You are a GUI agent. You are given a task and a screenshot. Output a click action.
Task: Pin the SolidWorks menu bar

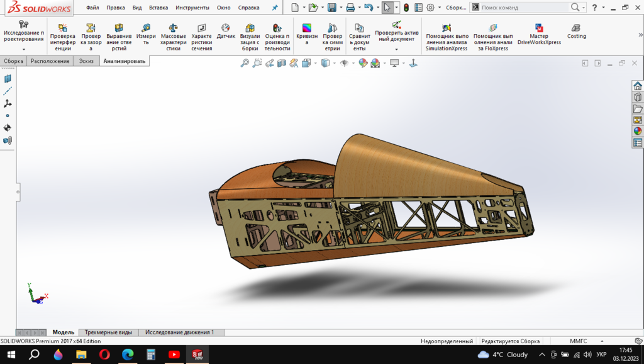click(274, 8)
